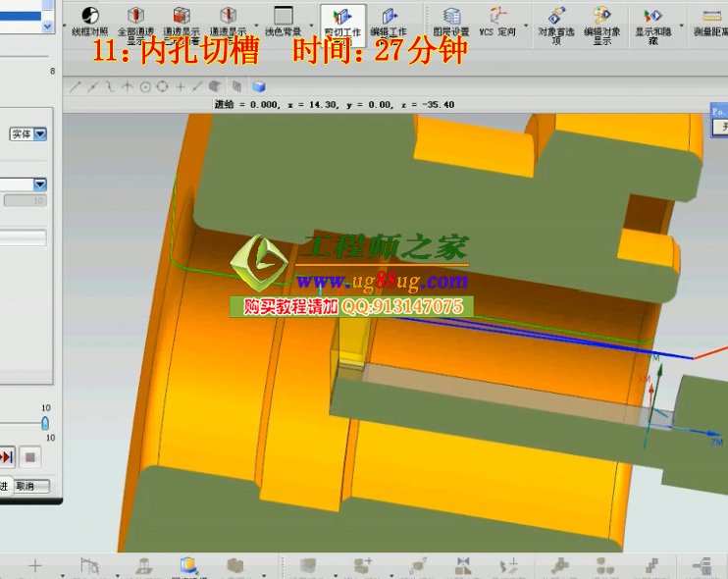The width and height of the screenshot is (728, 579).
Task: Click the animation speed slider handle
Action: point(44,422)
